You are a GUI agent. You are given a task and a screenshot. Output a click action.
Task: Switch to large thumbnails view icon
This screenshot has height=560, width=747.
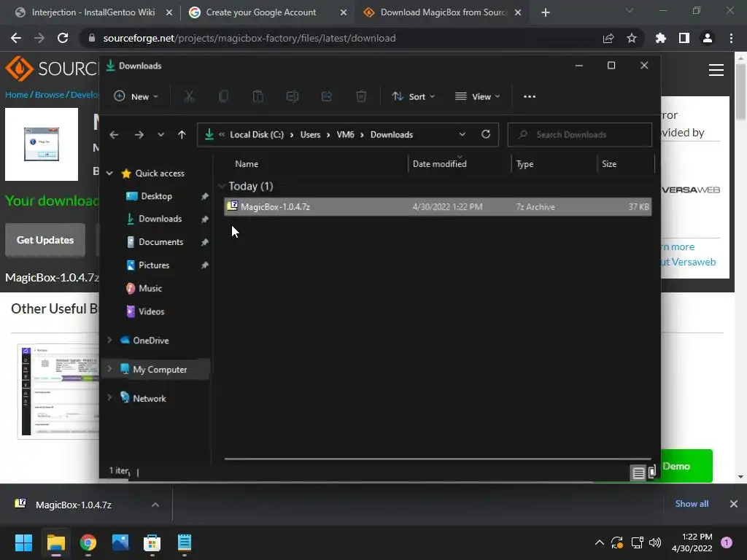pyautogui.click(x=651, y=471)
